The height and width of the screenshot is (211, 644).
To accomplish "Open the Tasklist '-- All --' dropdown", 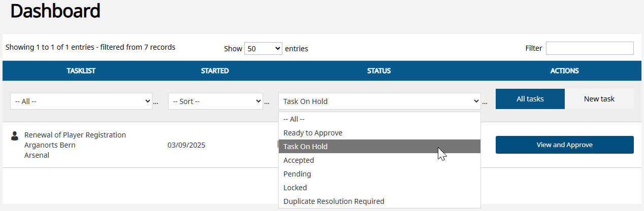I will pyautogui.click(x=81, y=101).
